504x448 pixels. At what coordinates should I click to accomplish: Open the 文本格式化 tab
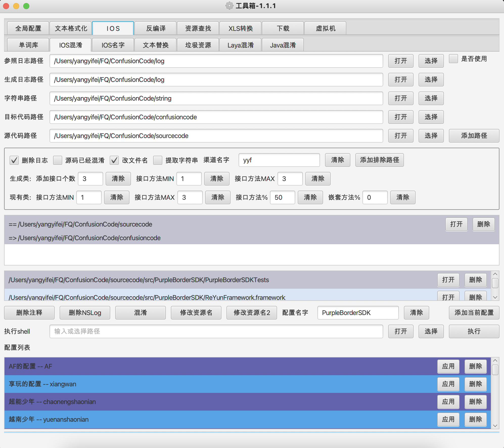pyautogui.click(x=71, y=28)
